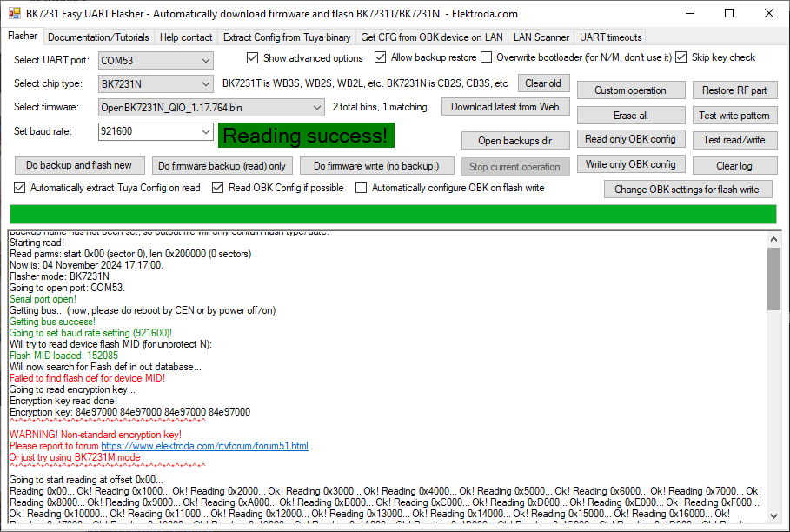Click the Clear log button
This screenshot has width=790, height=532.
[734, 166]
